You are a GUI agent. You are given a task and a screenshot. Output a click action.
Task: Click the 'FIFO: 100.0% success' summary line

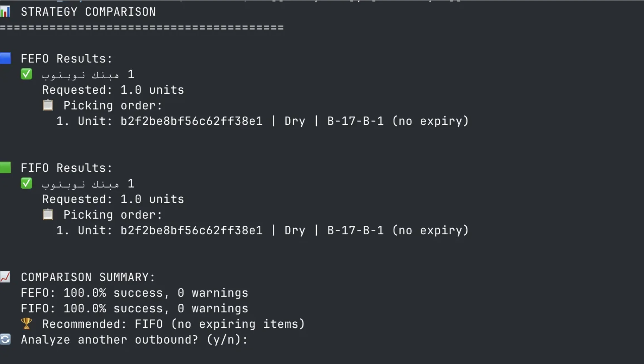tap(135, 309)
